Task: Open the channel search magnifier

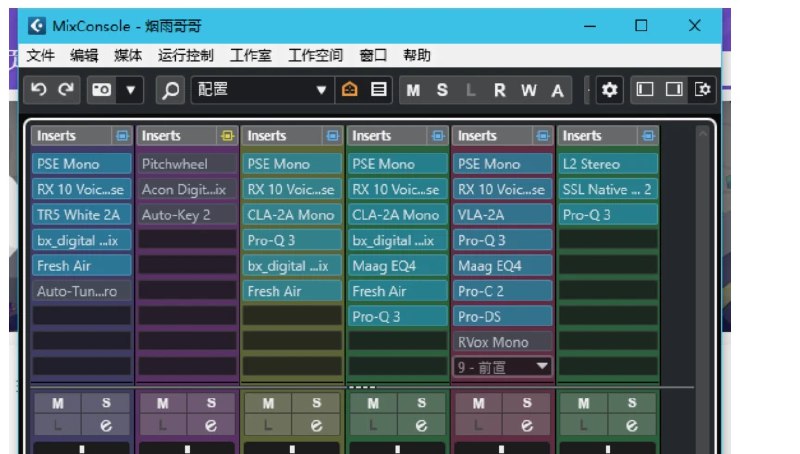Action: click(x=170, y=90)
